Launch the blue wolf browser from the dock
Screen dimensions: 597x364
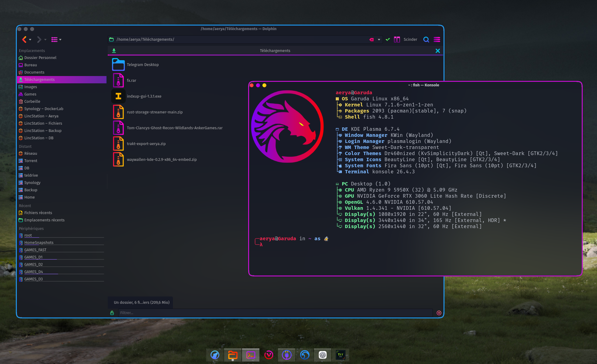tap(215, 355)
